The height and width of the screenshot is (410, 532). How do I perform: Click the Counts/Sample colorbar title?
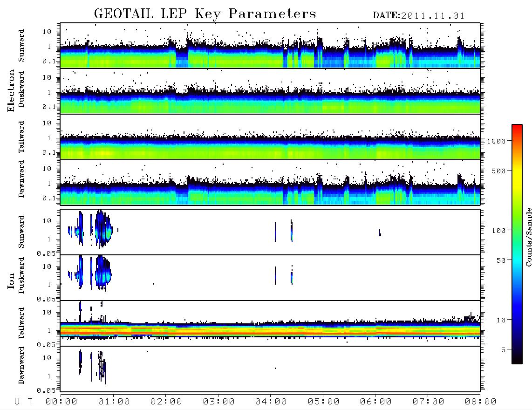(x=528, y=237)
